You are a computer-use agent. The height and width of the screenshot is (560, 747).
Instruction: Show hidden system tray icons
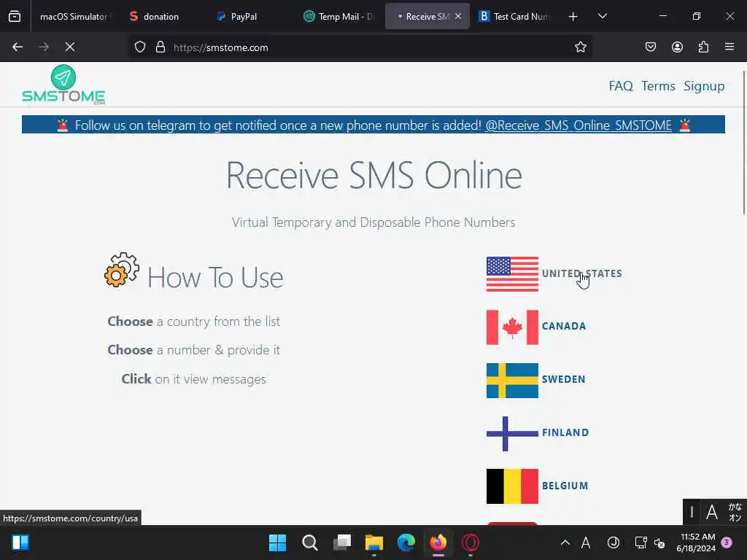click(565, 542)
